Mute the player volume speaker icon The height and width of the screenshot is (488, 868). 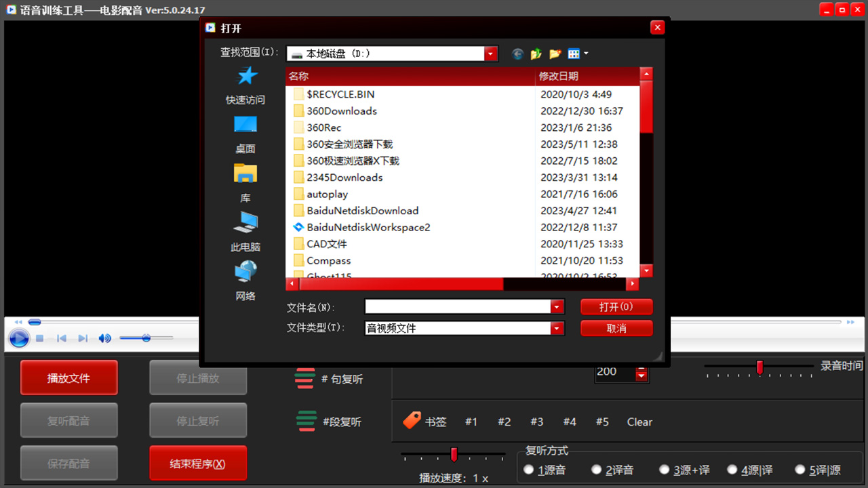104,338
